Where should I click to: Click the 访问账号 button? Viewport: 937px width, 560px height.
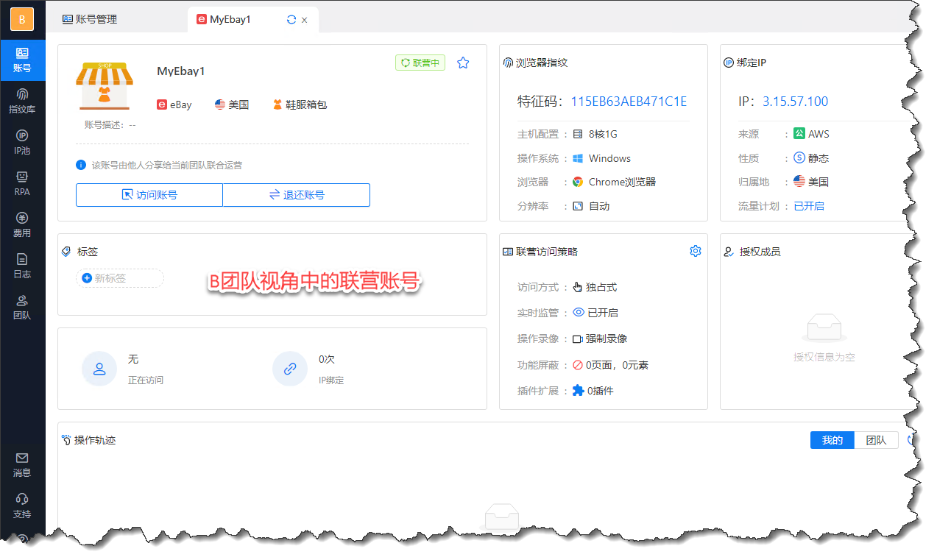(149, 195)
